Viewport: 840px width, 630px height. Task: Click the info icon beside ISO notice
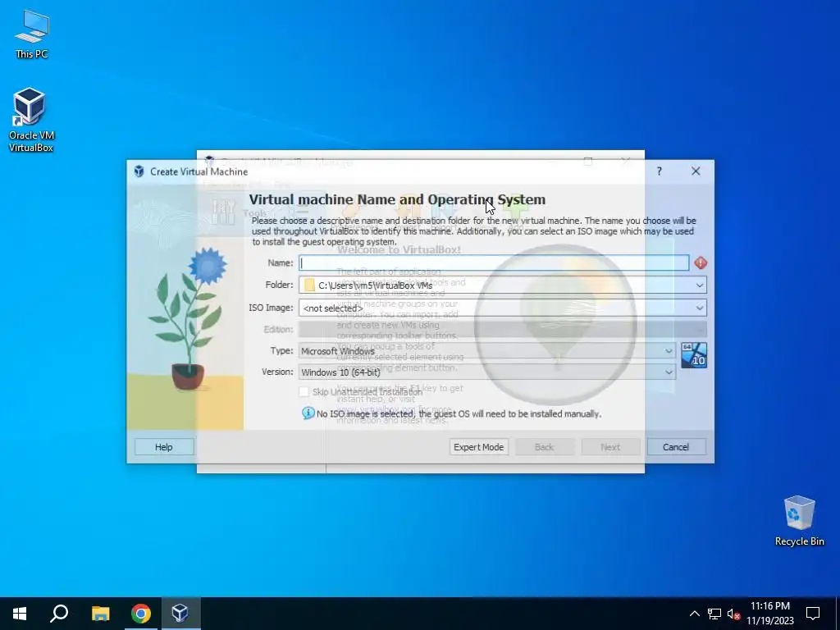[x=308, y=413]
